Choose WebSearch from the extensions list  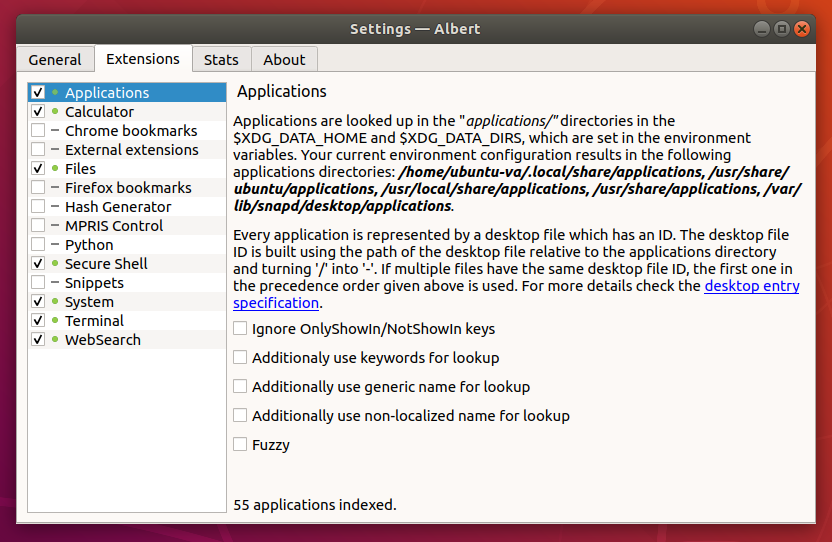tap(103, 340)
